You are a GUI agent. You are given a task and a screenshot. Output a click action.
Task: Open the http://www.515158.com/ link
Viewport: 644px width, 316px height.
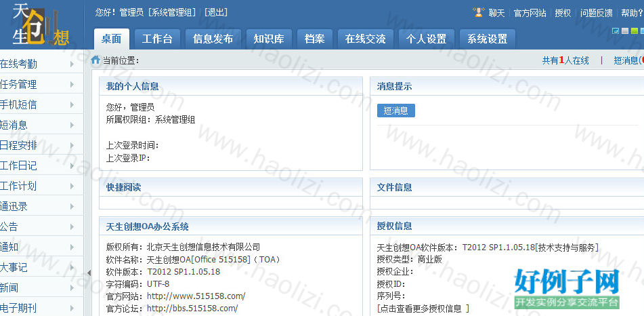coord(196,296)
